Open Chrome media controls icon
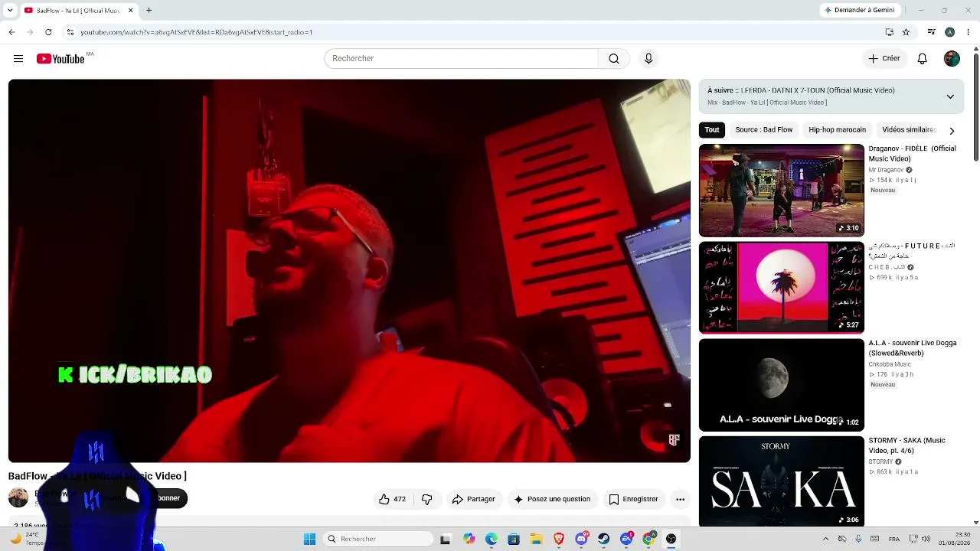This screenshot has height=551, width=980. pyautogui.click(x=931, y=32)
